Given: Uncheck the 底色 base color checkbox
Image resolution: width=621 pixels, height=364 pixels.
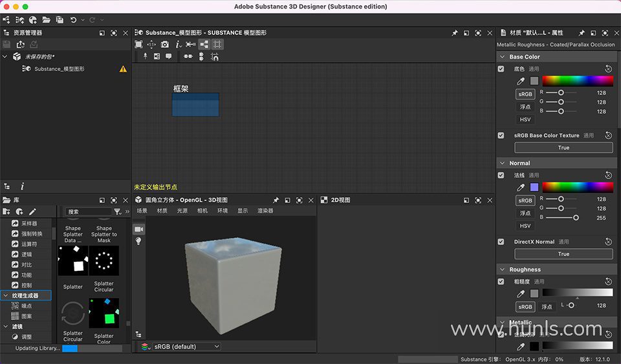Looking at the screenshot, I should click(501, 69).
